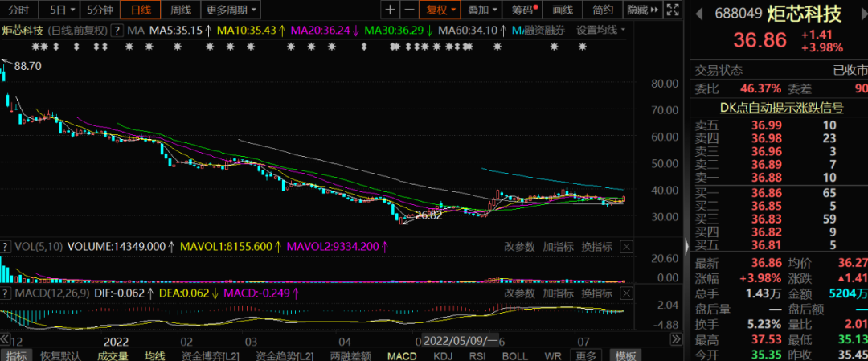
Task: Click 买五 price 36.81 row
Action: coord(779,245)
